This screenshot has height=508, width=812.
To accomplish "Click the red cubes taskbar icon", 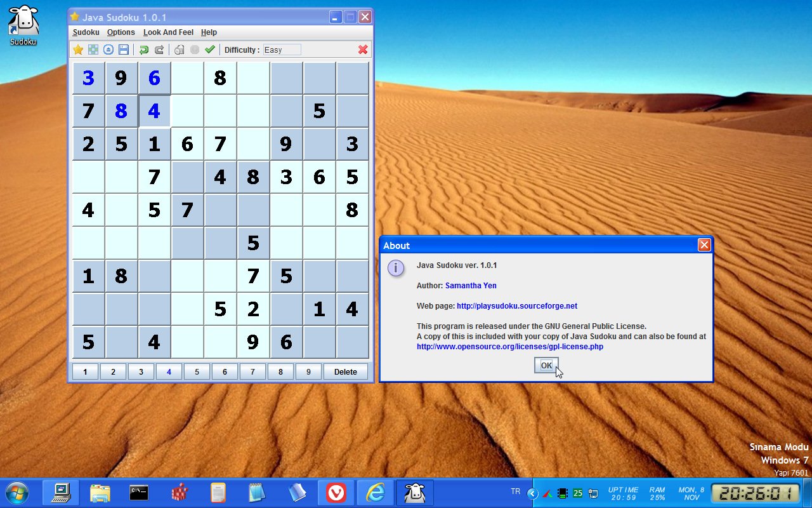I will pos(180,493).
